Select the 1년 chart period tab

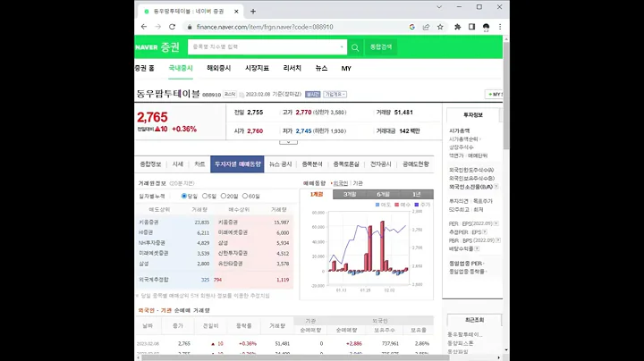point(417,195)
